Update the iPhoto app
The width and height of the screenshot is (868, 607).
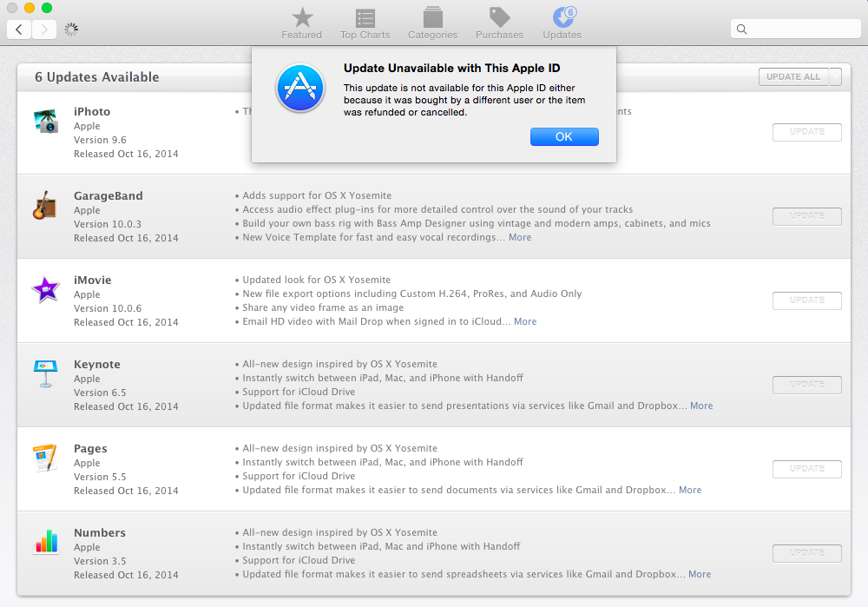(x=807, y=132)
